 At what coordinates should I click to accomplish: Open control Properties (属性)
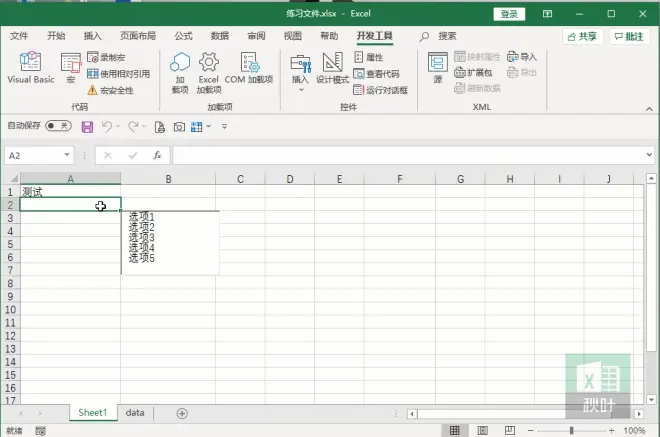(369, 57)
